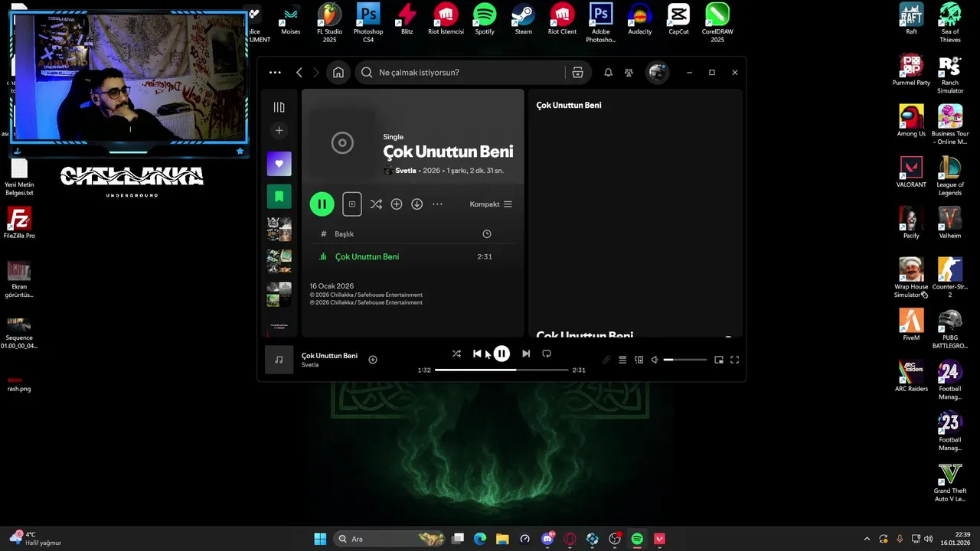Open the mini player icon
Image resolution: width=980 pixels, height=551 pixels.
coord(719,360)
